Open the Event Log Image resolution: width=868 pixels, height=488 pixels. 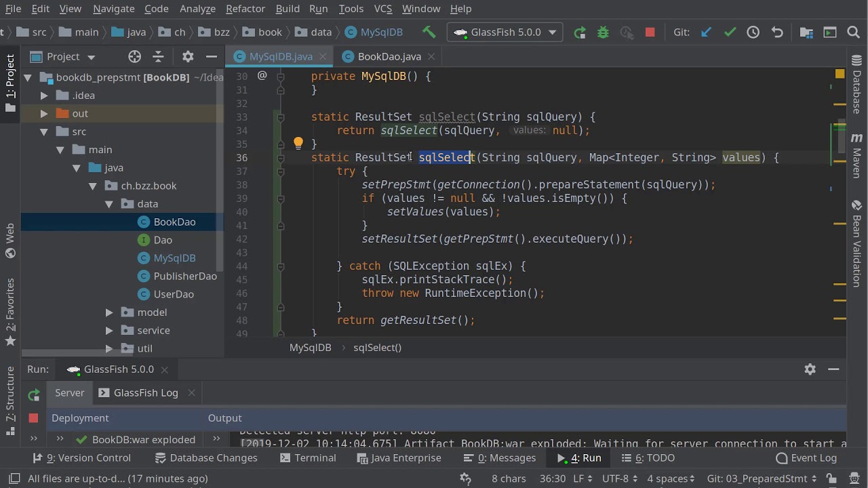click(x=806, y=458)
